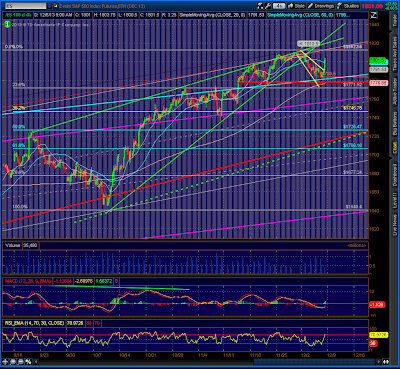Switch to the Live News side tab
Viewport: 400px width, 369px height.
395,225
